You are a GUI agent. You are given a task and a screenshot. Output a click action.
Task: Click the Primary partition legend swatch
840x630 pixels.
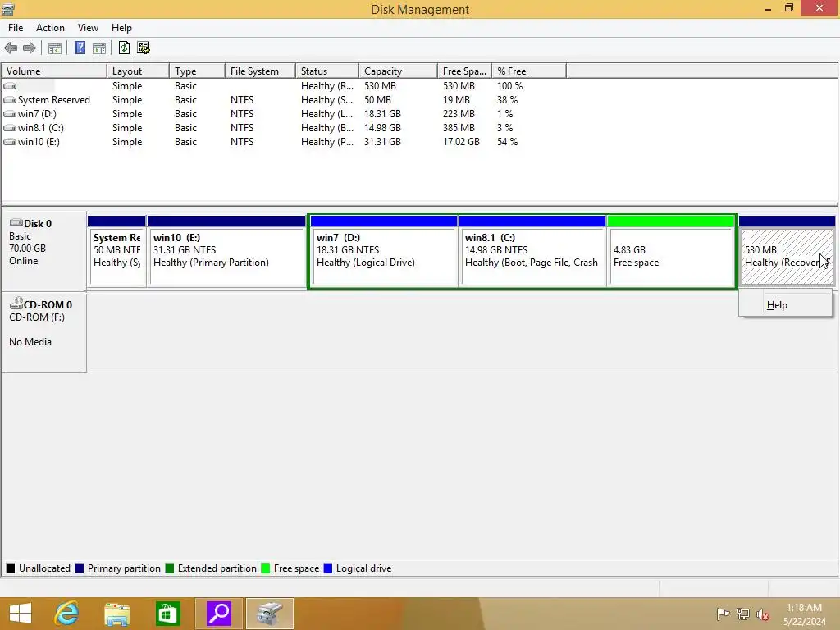click(x=80, y=568)
